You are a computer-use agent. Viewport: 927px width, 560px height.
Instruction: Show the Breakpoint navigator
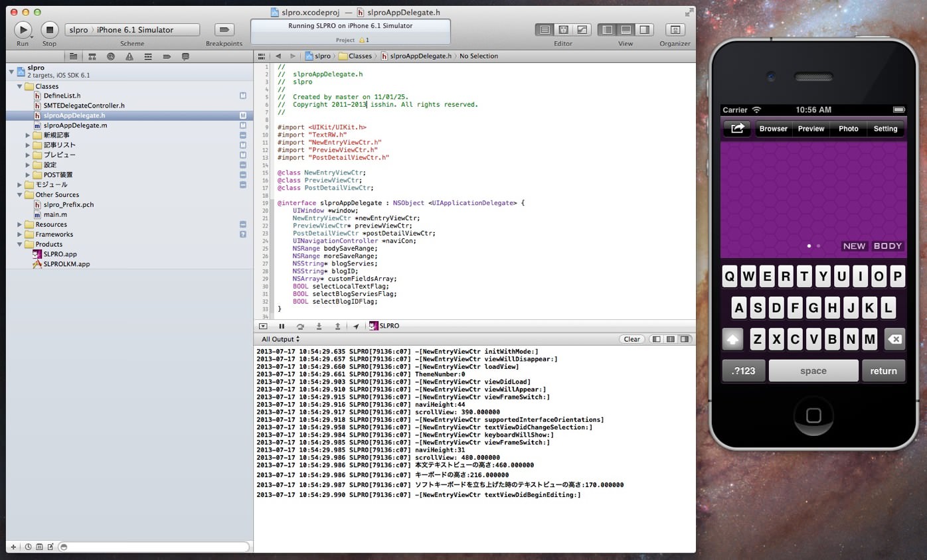point(166,56)
